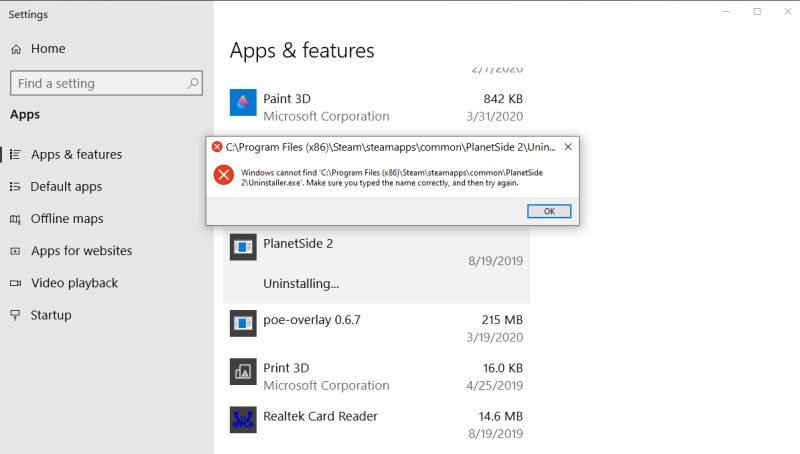Select Paint 3D app icon

(x=243, y=103)
